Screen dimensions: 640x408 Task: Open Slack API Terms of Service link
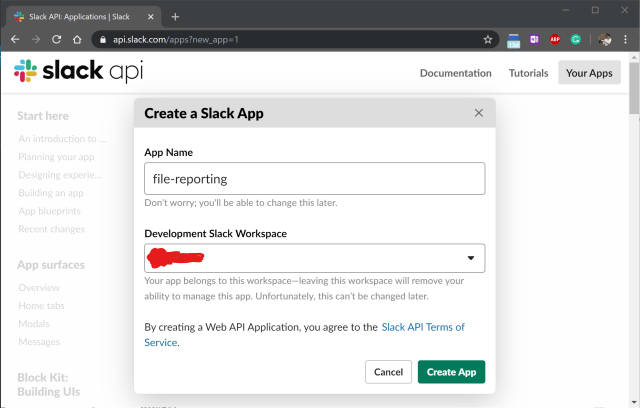(x=423, y=327)
